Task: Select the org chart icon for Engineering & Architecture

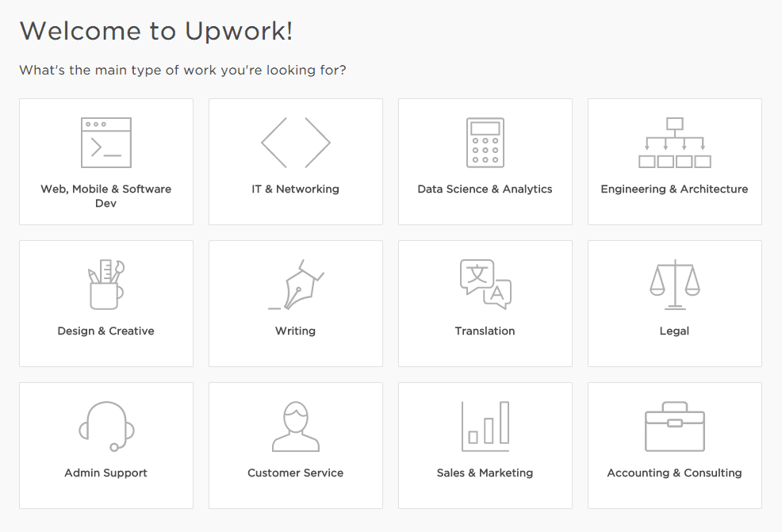Action: pyautogui.click(x=674, y=143)
